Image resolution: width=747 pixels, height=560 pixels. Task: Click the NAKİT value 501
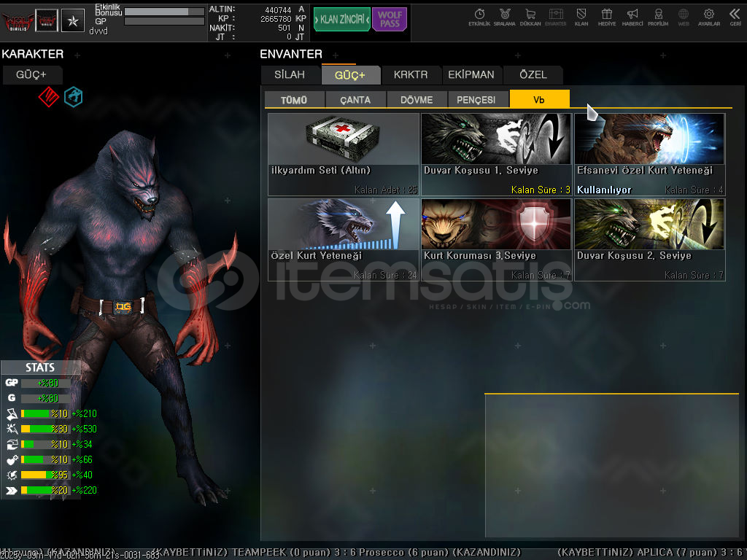click(x=285, y=28)
